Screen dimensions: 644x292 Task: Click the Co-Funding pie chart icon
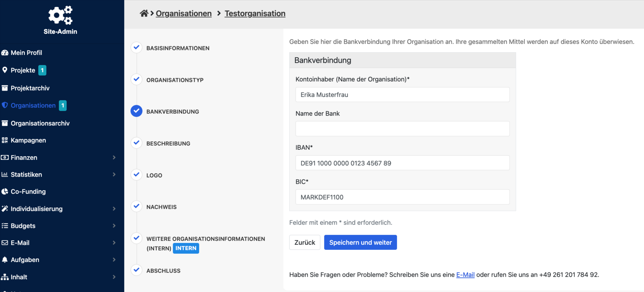point(5,191)
